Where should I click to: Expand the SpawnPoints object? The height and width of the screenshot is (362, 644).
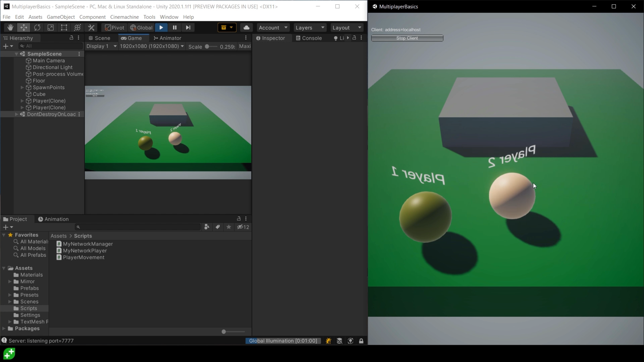pyautogui.click(x=22, y=87)
